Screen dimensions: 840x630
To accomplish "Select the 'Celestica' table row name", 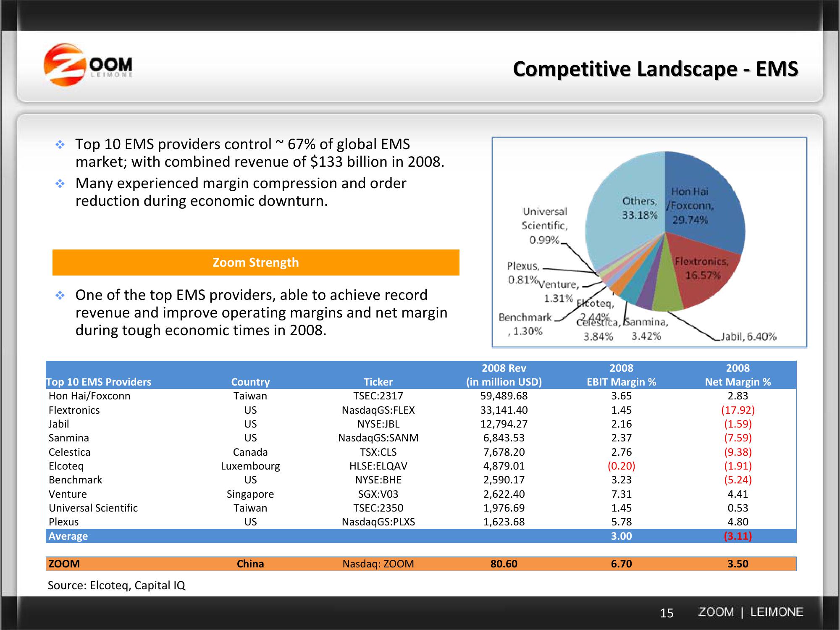I will coord(69,452).
